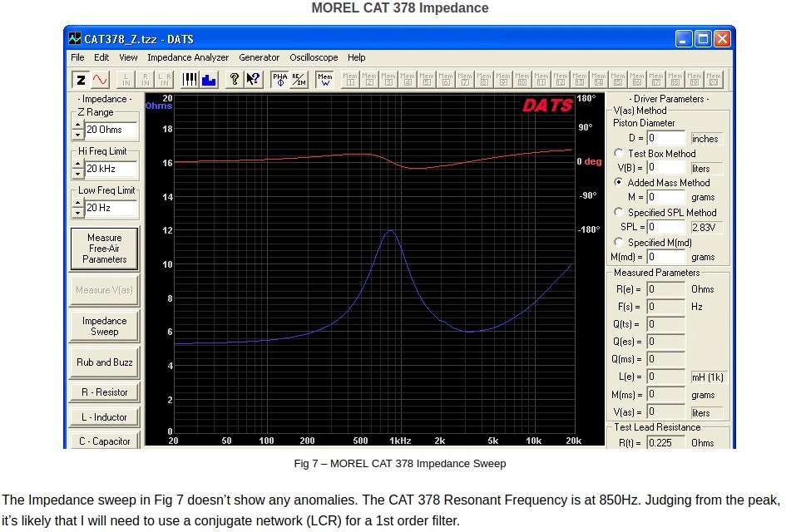Open the View menu

pyautogui.click(x=128, y=57)
